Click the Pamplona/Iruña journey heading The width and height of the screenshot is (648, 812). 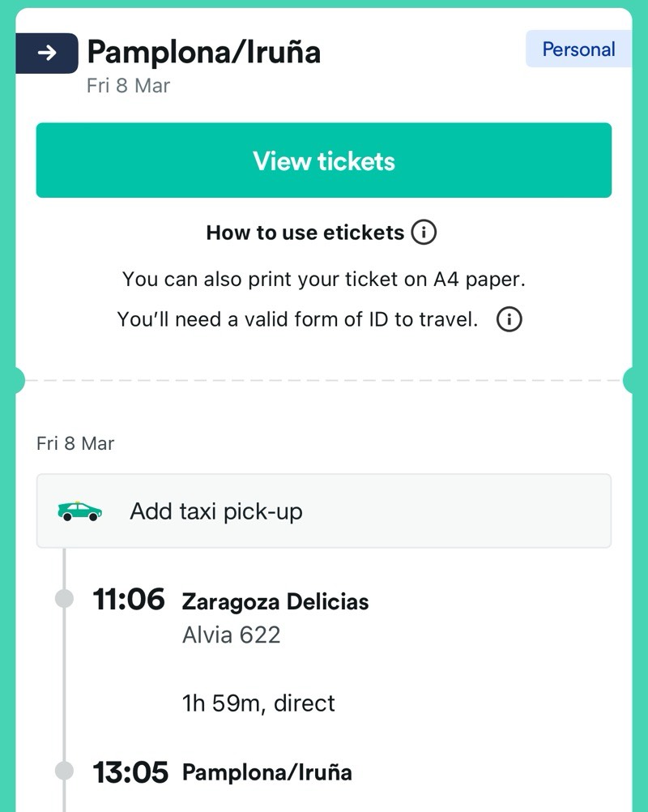click(203, 52)
